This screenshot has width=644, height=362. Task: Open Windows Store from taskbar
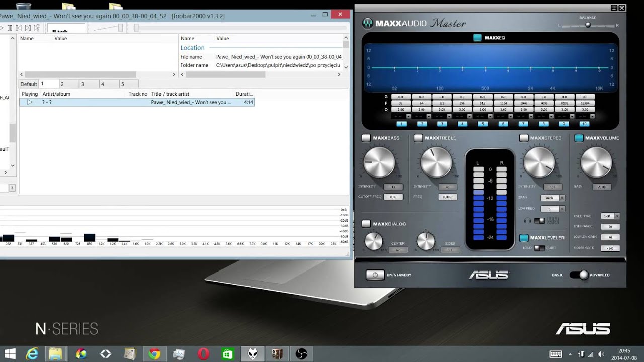click(228, 354)
